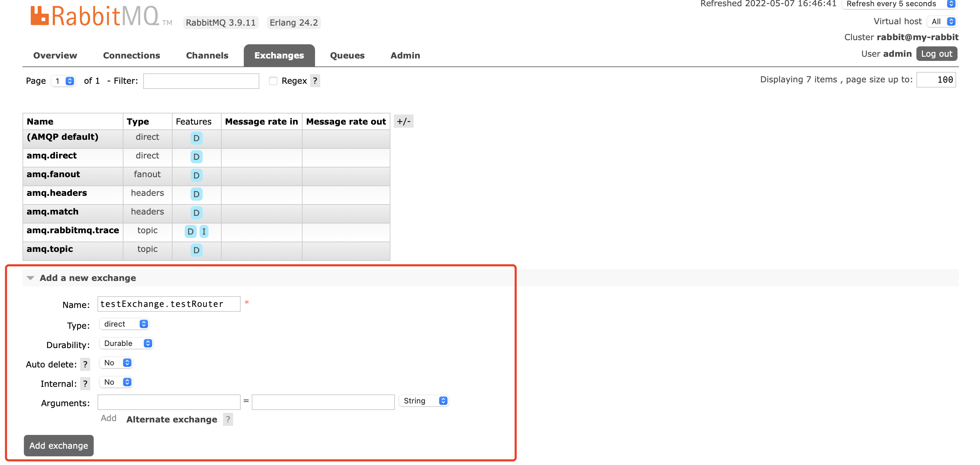
Task: Click the D badge for amq.topic
Action: click(x=196, y=250)
